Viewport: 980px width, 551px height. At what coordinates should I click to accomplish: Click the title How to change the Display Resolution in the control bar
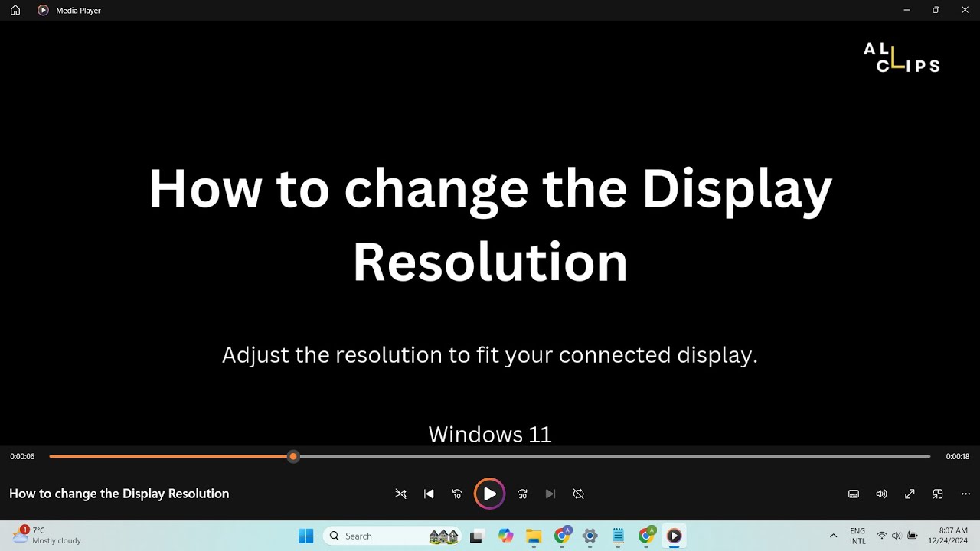pyautogui.click(x=119, y=494)
